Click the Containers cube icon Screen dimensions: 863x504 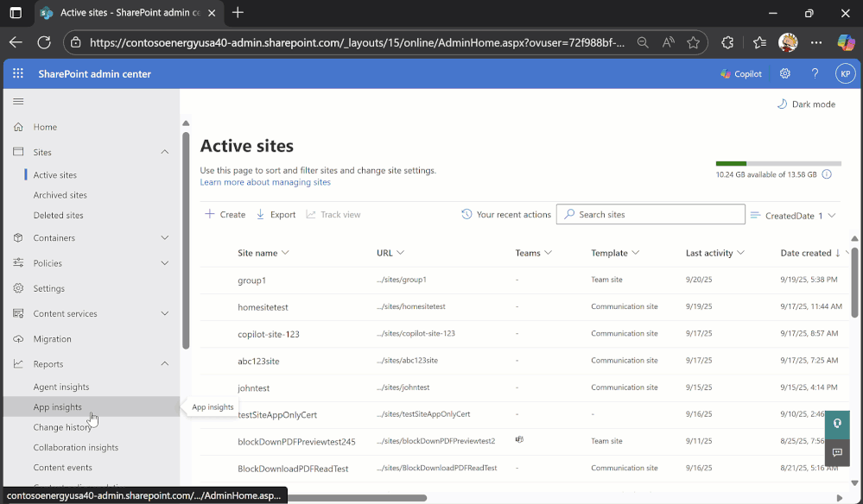point(18,238)
